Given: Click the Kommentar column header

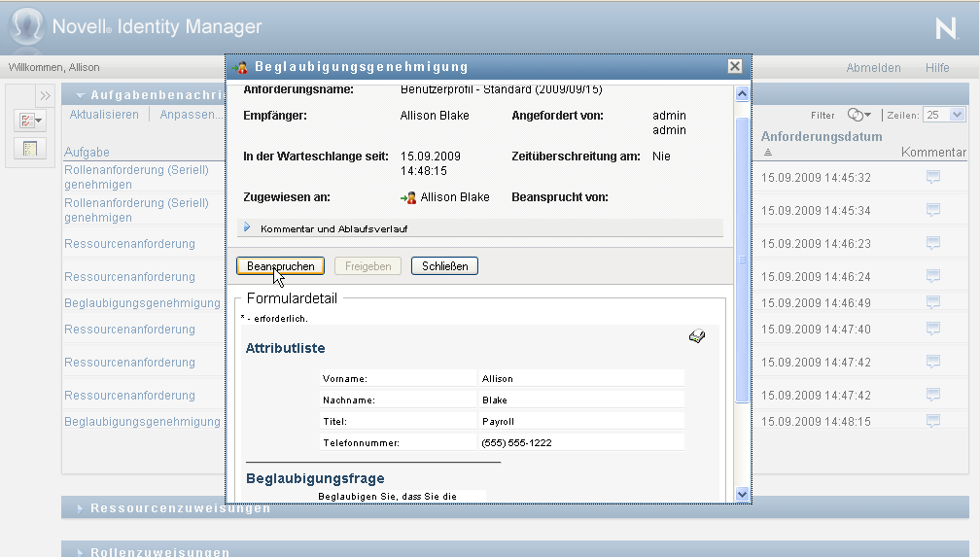Looking at the screenshot, I should pos(933,152).
